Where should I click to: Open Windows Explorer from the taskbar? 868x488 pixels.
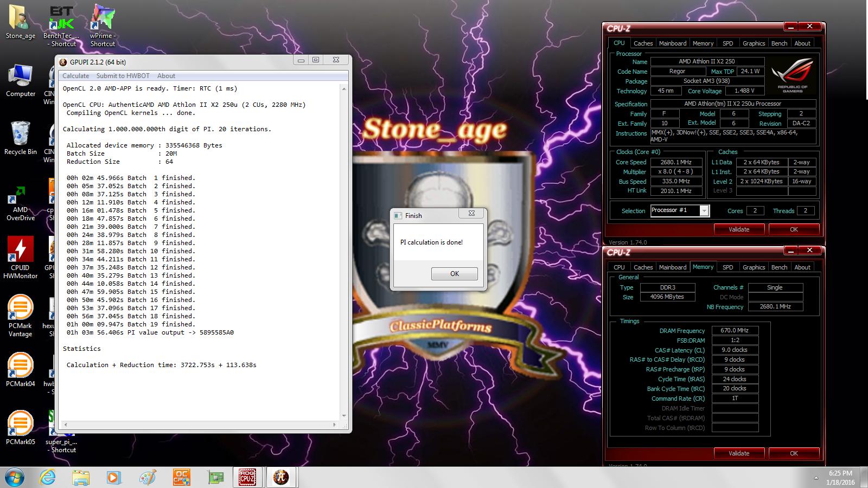81,477
